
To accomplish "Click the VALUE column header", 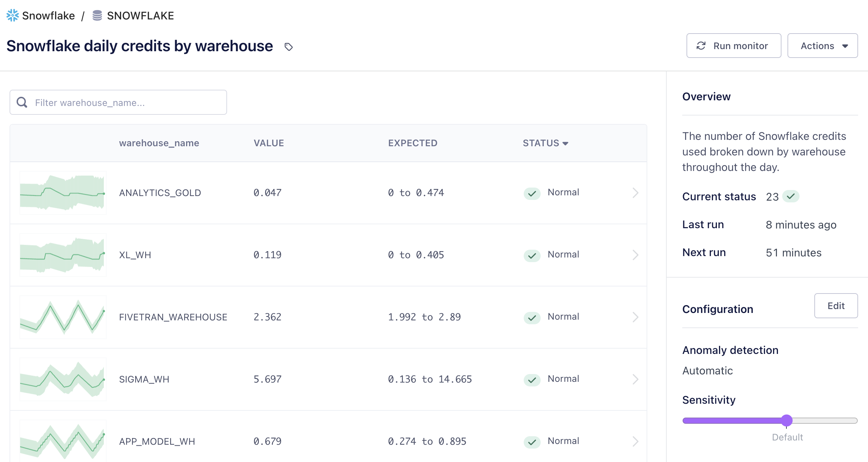I will pyautogui.click(x=269, y=143).
